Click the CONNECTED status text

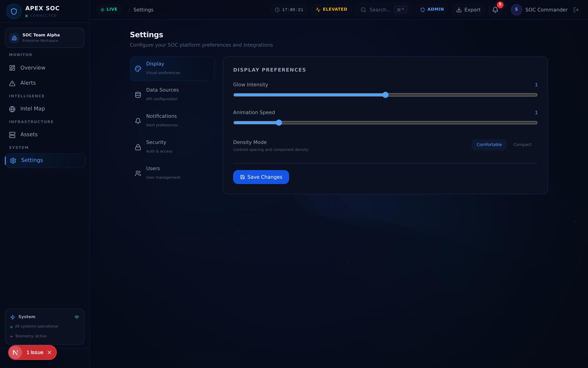coord(43,16)
